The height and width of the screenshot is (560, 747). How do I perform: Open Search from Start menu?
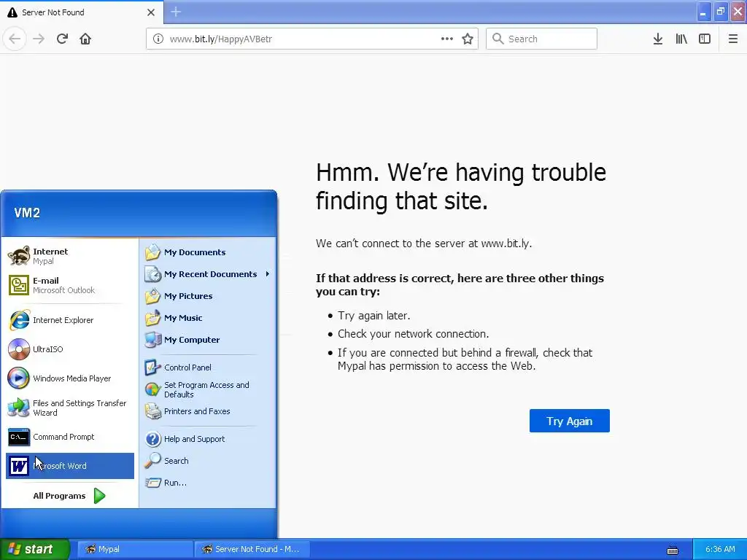click(207, 461)
